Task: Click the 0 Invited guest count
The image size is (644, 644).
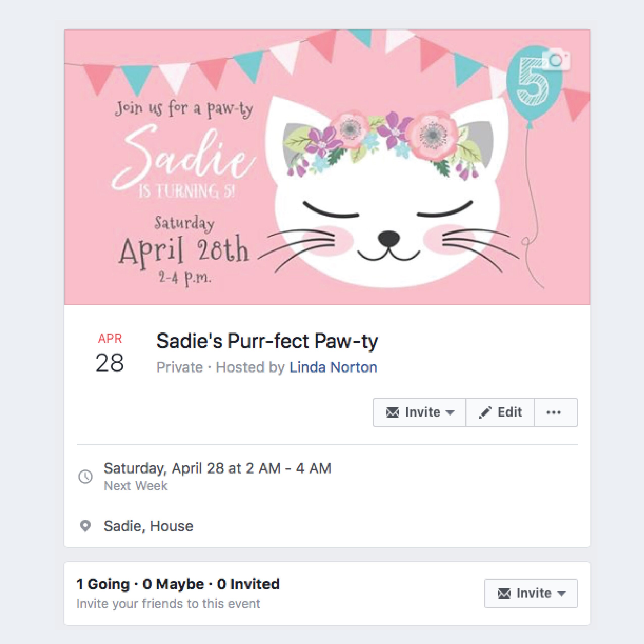Action: point(248,584)
